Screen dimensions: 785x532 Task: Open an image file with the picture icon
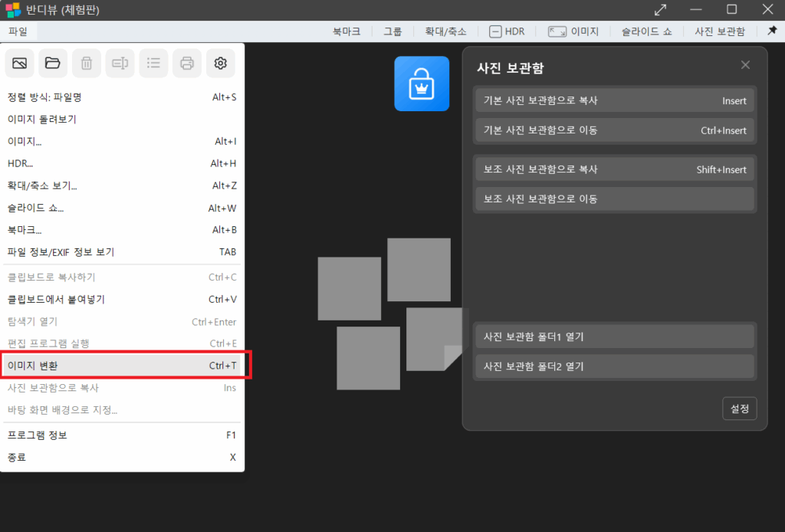click(x=18, y=63)
